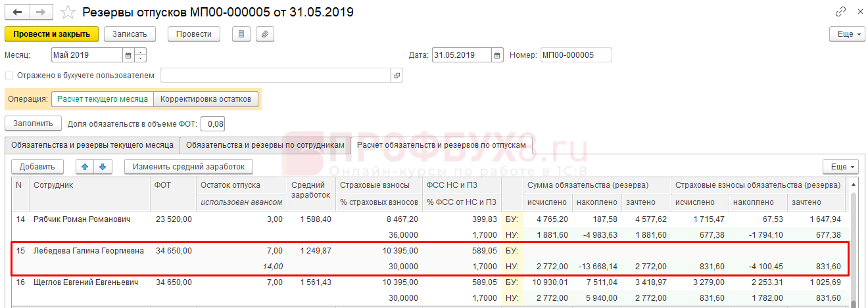Select the ФСС value 399,83

[485, 219]
